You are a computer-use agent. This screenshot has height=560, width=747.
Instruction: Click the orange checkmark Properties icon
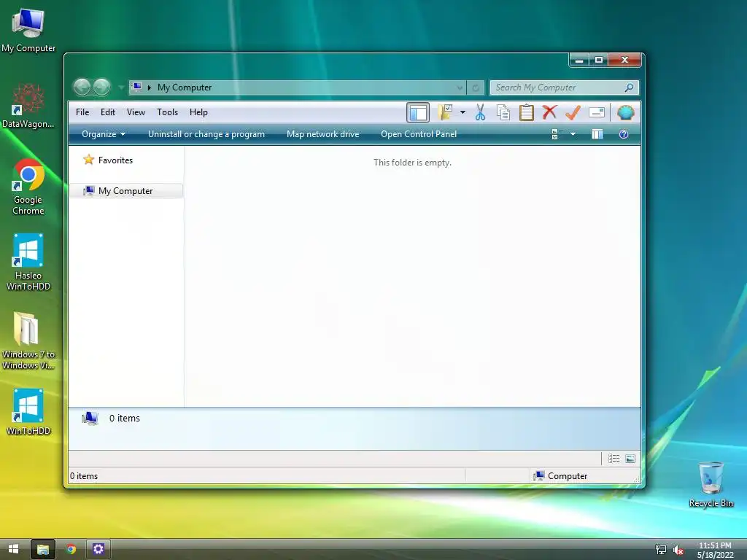(573, 112)
